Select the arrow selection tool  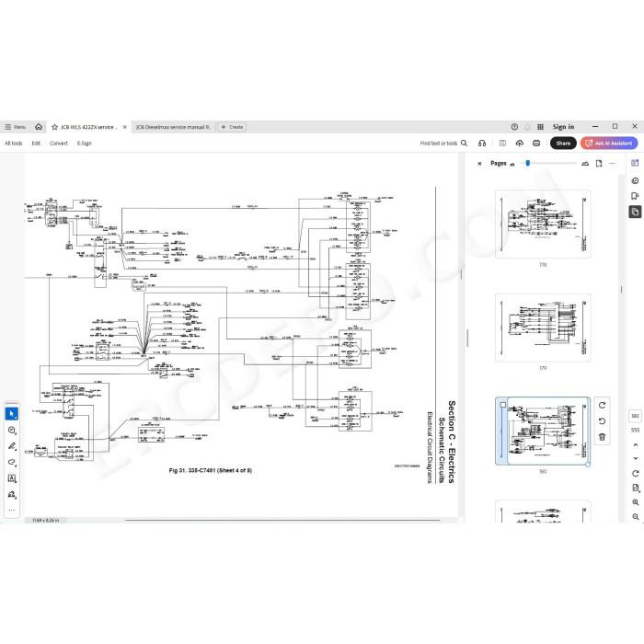pyautogui.click(x=11, y=414)
